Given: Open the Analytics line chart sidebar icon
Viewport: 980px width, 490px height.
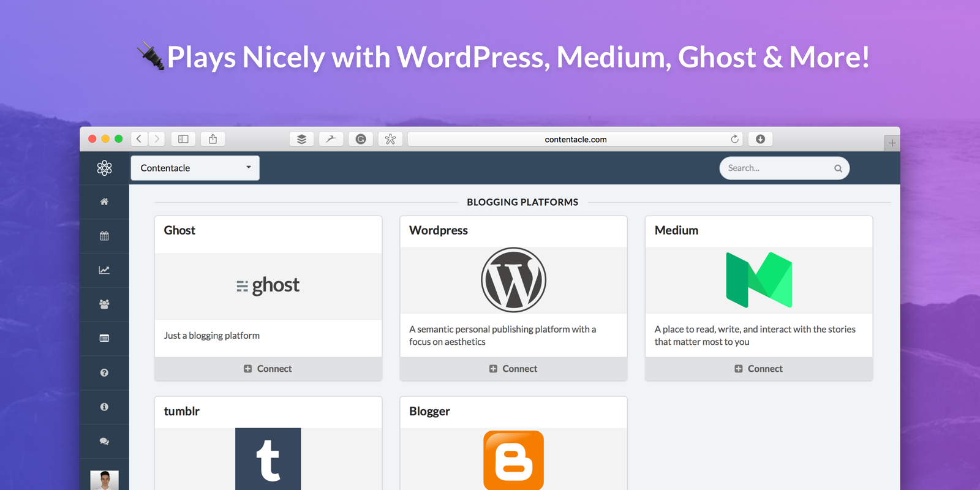Looking at the screenshot, I should (104, 270).
